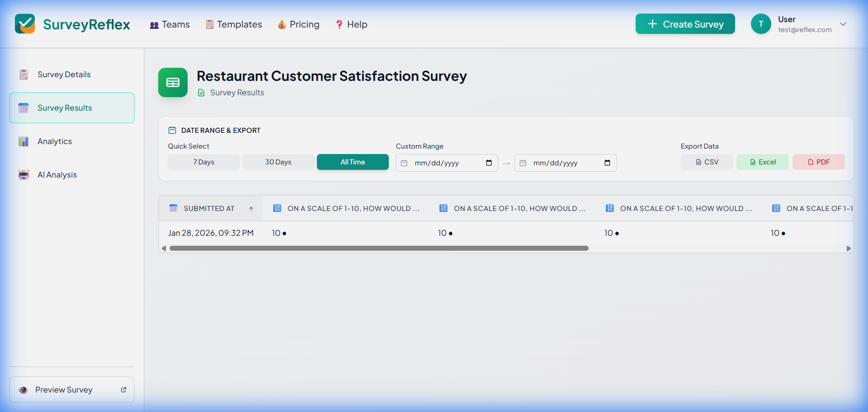Enable the All Time range filter

pyautogui.click(x=353, y=162)
